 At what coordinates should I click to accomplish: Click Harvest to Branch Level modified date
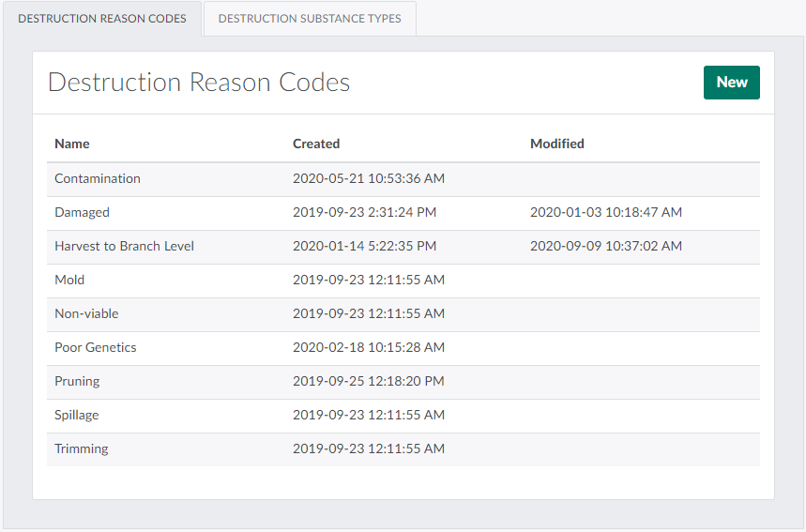605,246
